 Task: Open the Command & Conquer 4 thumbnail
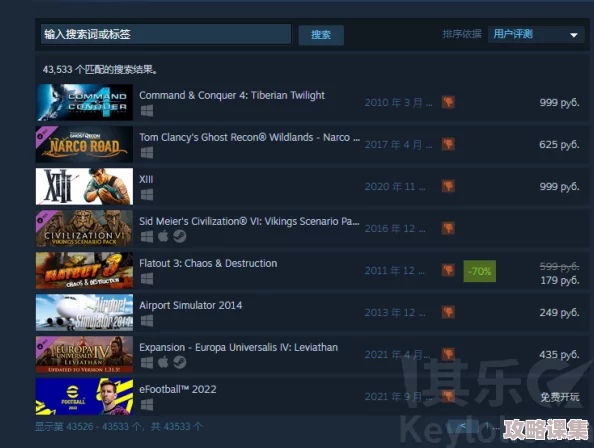84,102
